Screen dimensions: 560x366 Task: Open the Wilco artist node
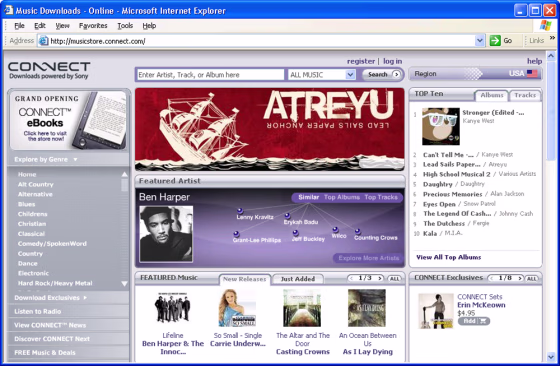click(335, 229)
